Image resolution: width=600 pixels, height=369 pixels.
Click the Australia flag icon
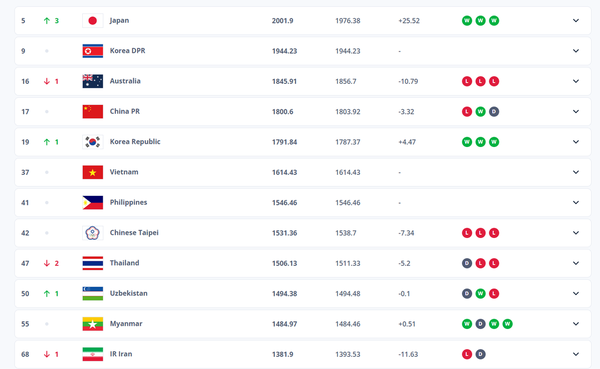tap(93, 81)
